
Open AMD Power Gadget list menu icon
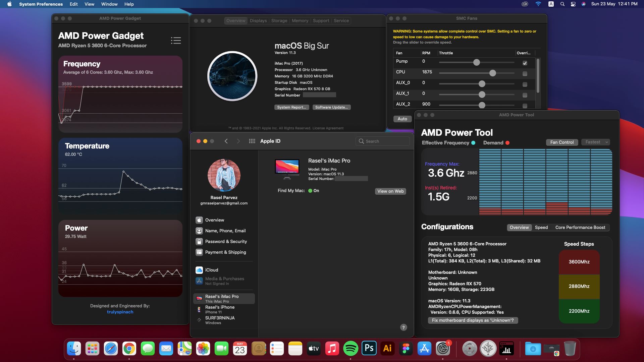(x=176, y=41)
